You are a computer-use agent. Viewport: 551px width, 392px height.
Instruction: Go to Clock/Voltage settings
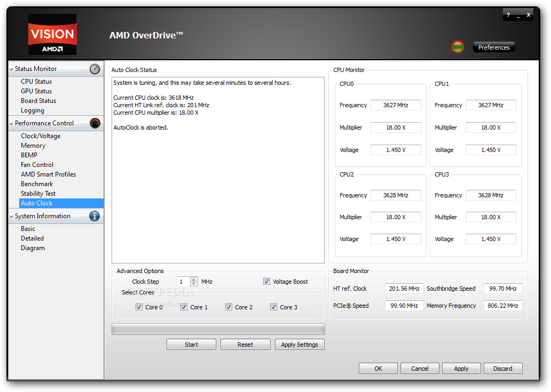pos(41,136)
